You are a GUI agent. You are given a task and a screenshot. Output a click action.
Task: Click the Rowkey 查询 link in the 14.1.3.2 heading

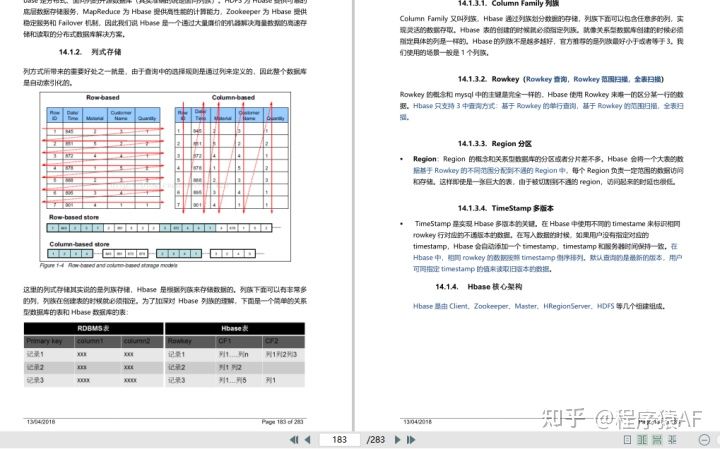point(546,79)
